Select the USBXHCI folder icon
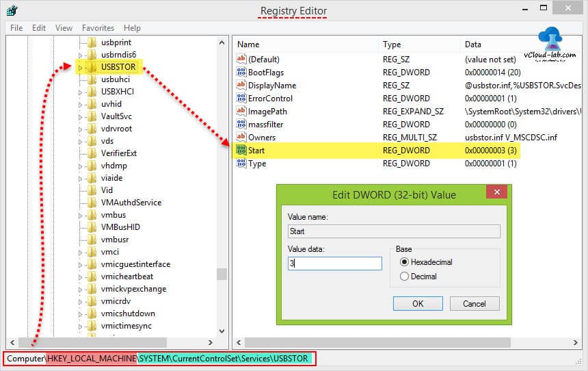 coord(92,92)
